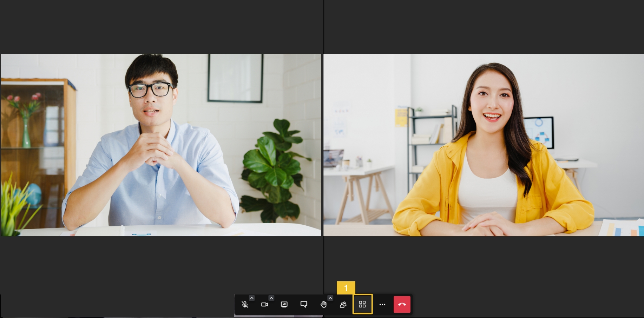Expand audio settings chevron above microphone
The width and height of the screenshot is (644, 318).
click(252, 298)
